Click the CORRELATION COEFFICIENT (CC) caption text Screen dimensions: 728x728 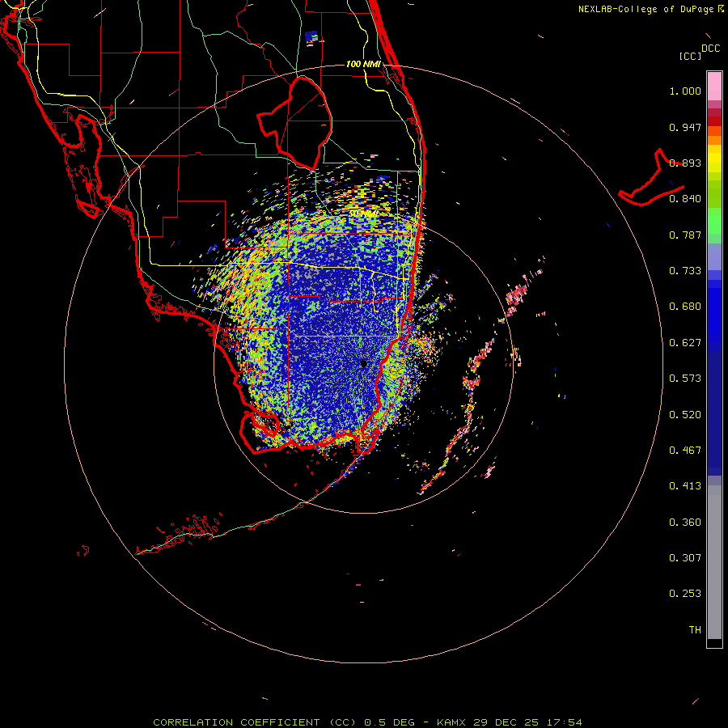click(x=255, y=722)
